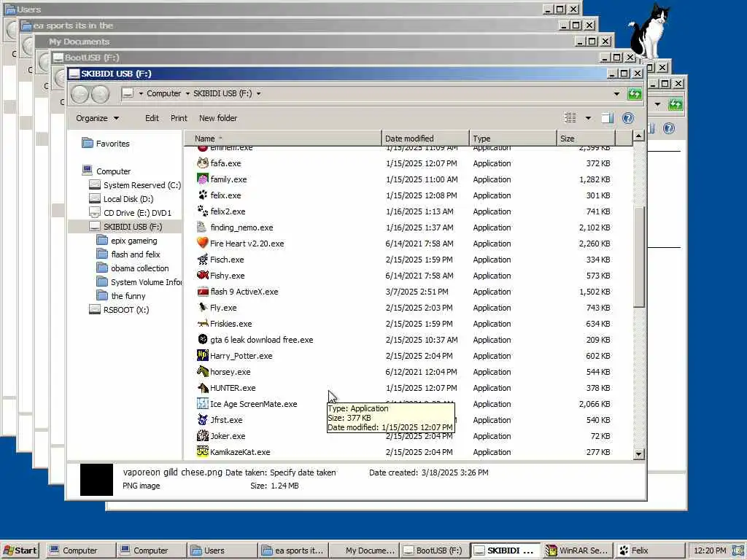
Task: Select felix.exe paw icon
Action: coord(203,195)
